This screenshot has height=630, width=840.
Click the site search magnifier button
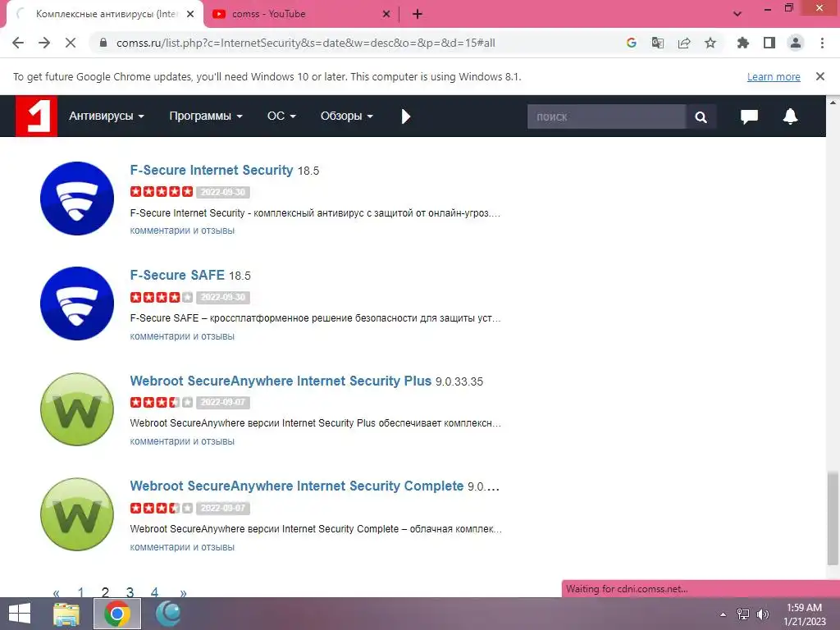(701, 116)
